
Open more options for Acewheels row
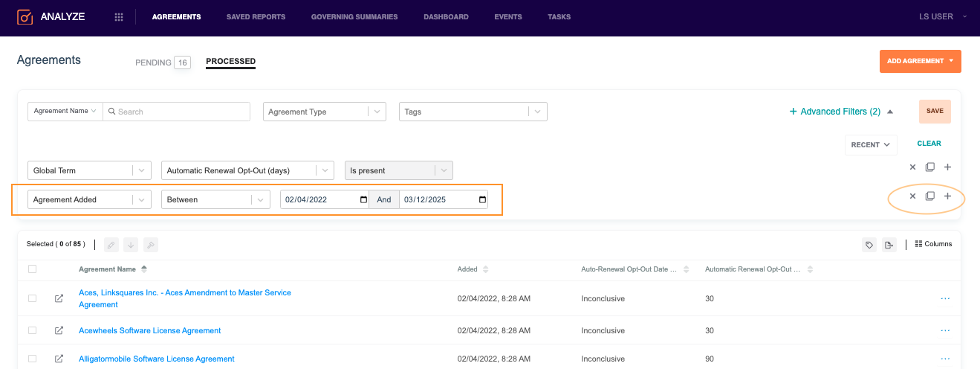click(x=946, y=330)
